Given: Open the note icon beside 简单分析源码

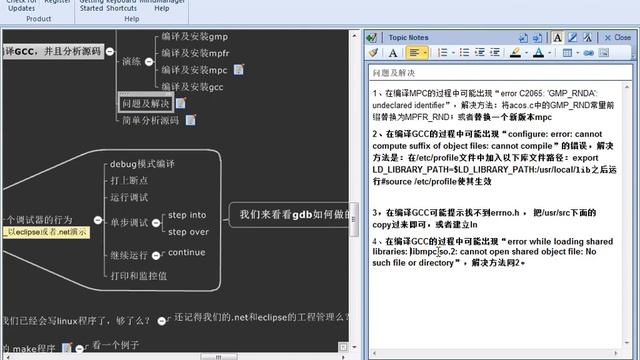Looking at the screenshot, I should click(191, 120).
